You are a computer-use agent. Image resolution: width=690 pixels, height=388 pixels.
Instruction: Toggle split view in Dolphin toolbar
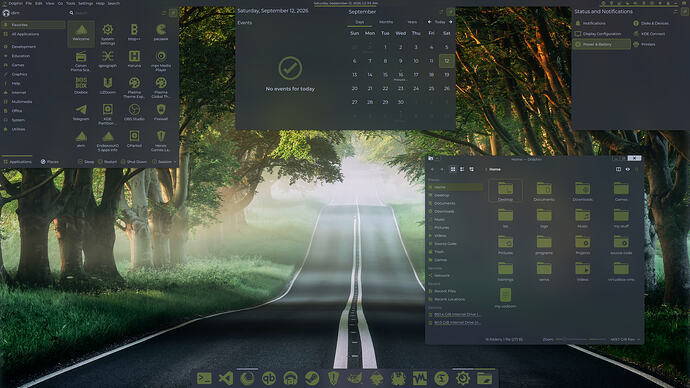(618, 169)
